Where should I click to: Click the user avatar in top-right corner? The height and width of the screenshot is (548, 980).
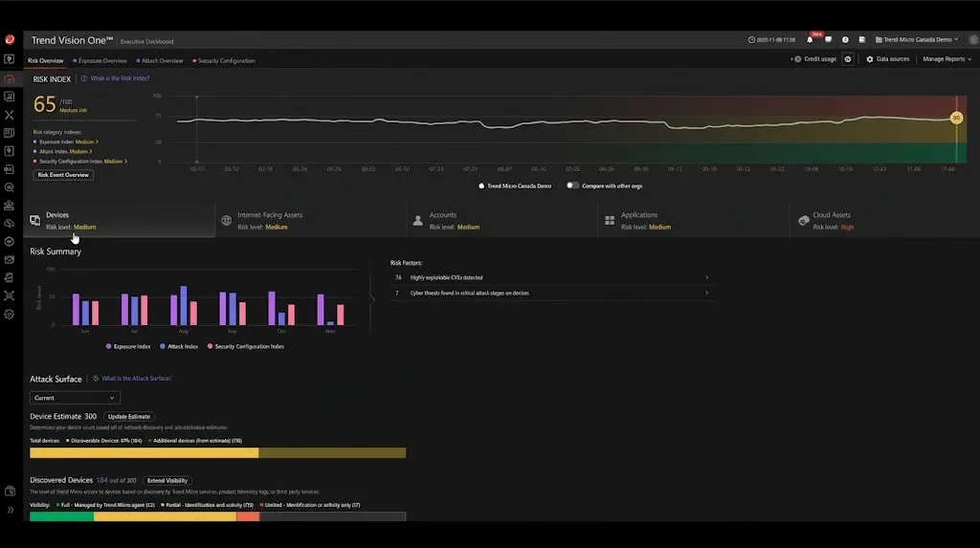coord(973,39)
